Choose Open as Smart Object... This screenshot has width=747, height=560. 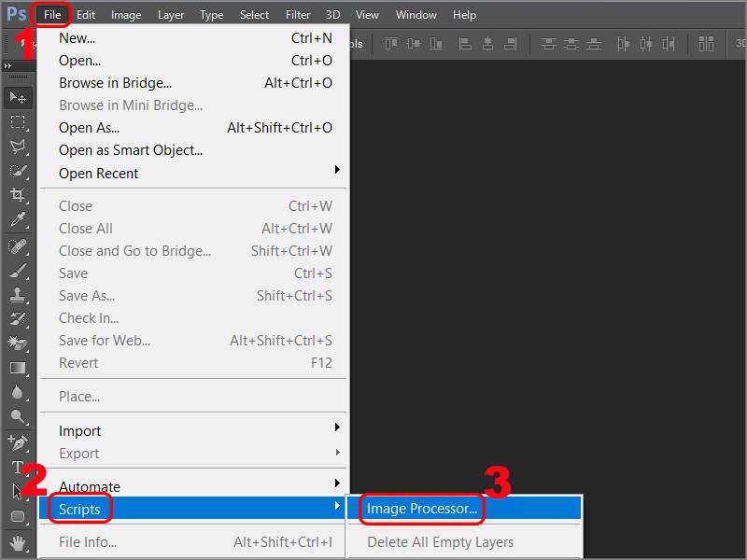coord(193,150)
